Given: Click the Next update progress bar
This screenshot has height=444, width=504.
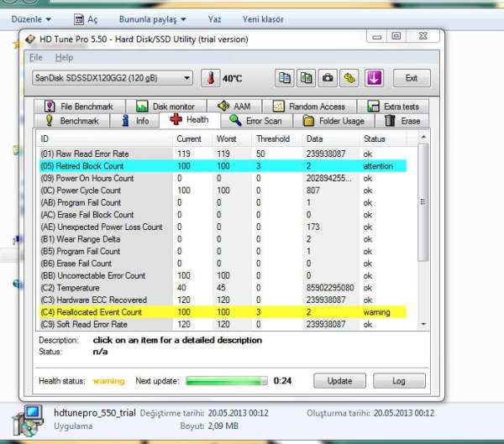Looking at the screenshot, I should pyautogui.click(x=227, y=381).
